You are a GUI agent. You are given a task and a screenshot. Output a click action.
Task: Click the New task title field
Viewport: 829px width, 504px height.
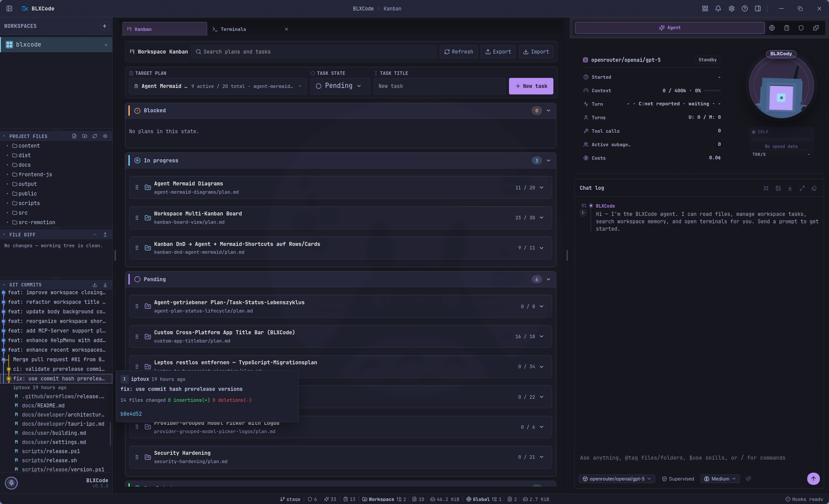439,86
